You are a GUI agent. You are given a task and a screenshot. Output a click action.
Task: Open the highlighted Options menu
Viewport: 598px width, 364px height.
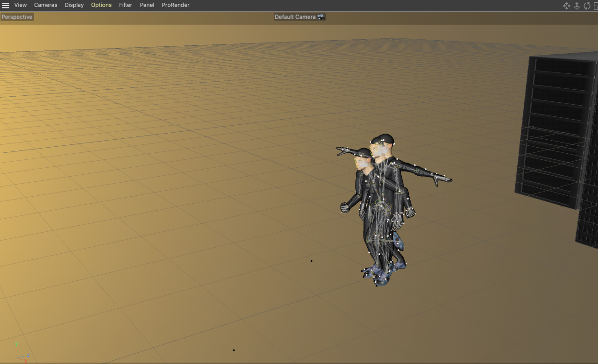point(101,5)
